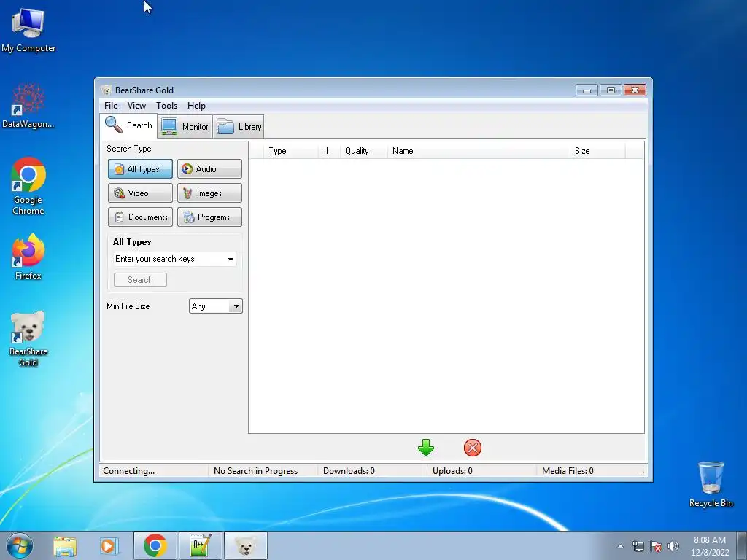This screenshot has height=560, width=747.
Task: Expand the search keys dropdown arrow
Action: coord(231,259)
